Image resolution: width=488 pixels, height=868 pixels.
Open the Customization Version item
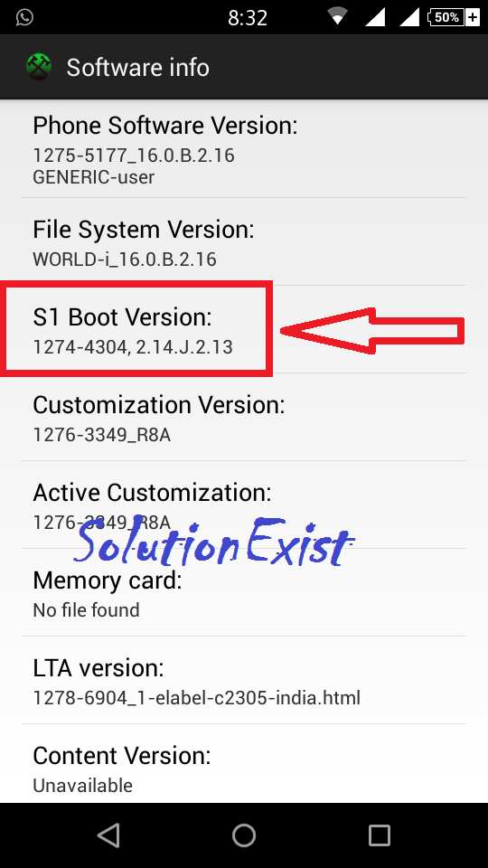pyautogui.click(x=244, y=417)
